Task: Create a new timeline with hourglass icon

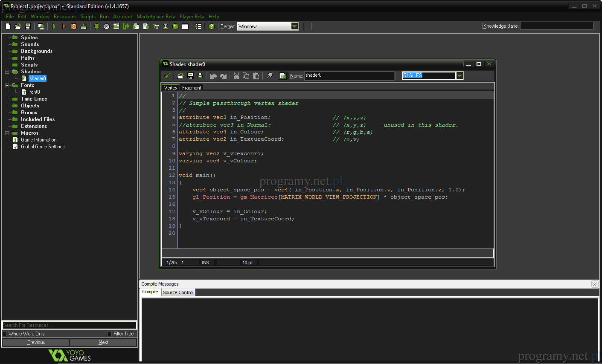Action: click(x=166, y=26)
